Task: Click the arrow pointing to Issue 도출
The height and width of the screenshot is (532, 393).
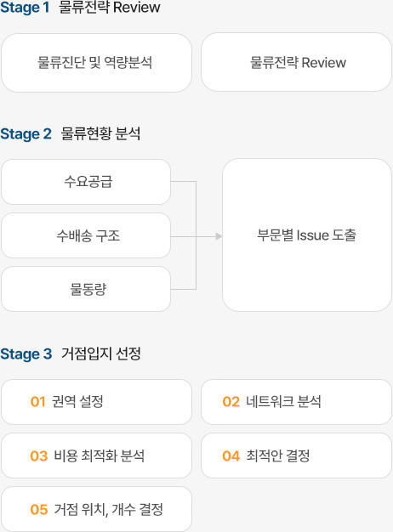Action: 219,236
